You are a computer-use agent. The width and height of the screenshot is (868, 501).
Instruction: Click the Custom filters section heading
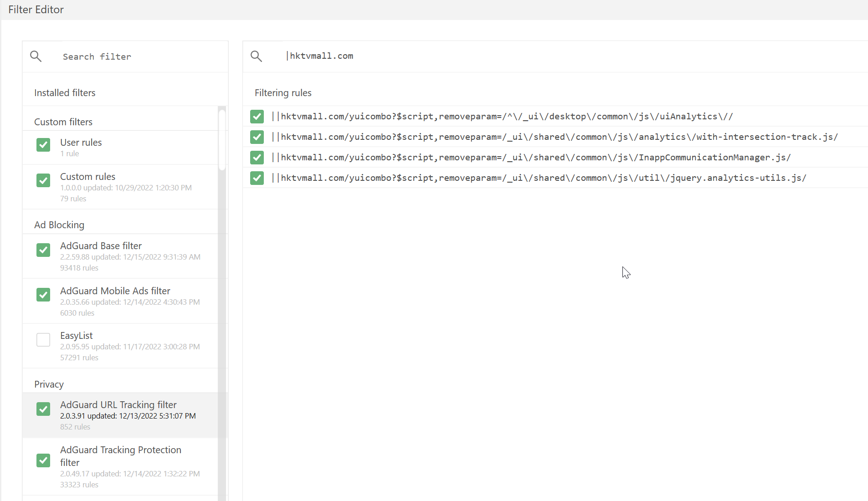(63, 122)
